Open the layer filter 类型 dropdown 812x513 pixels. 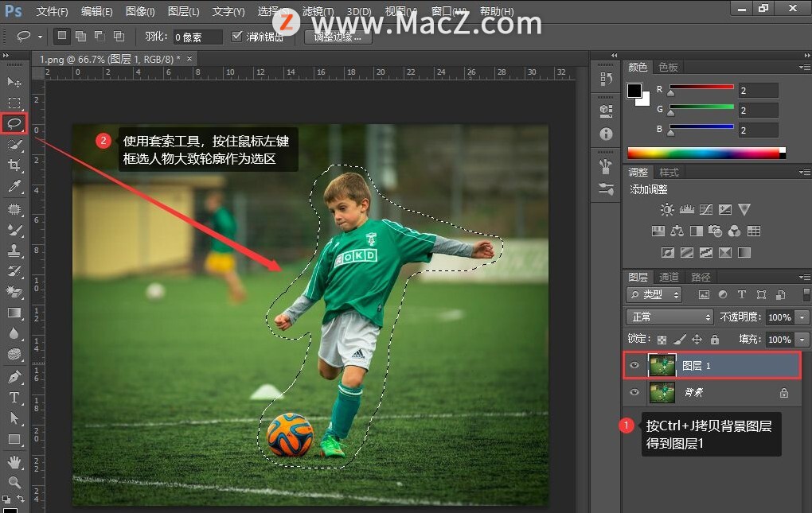coord(654,295)
